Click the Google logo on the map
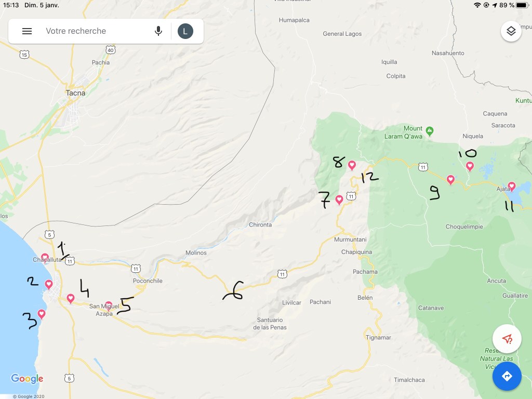This screenshot has height=399, width=532. click(27, 379)
